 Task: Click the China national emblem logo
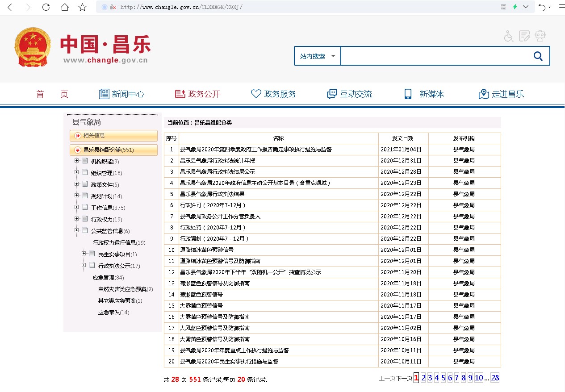(x=33, y=47)
